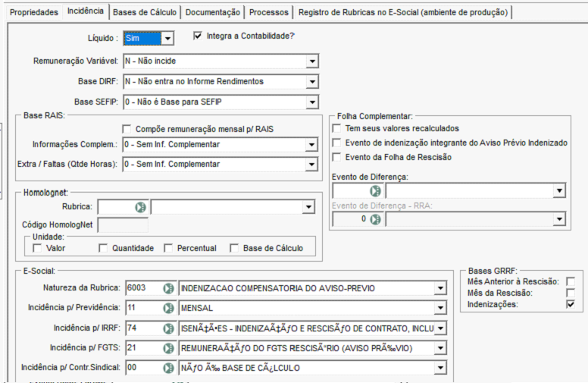Tick the Quantidade unit checkbox

[x=103, y=248]
